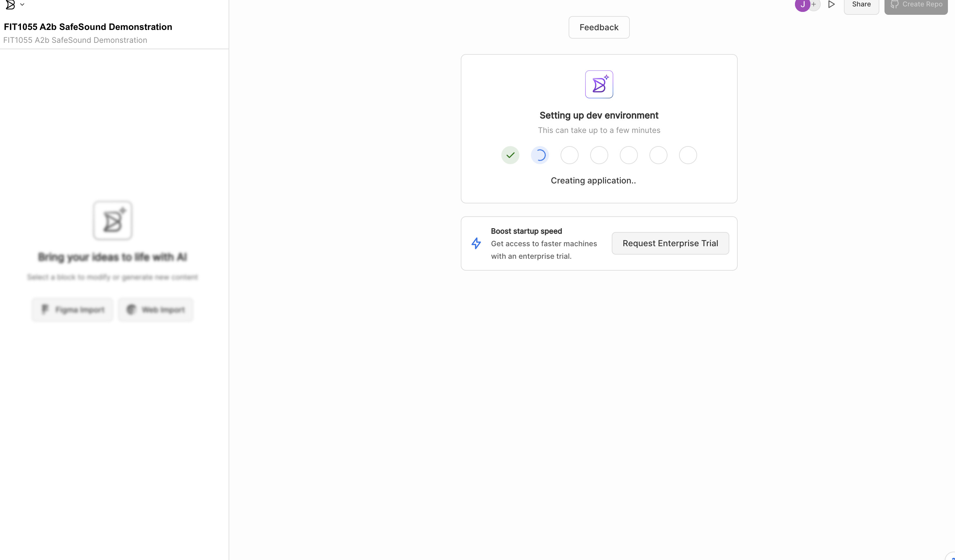Click the last empty progress step circle
Viewport: 955px width, 560px height.
click(687, 155)
